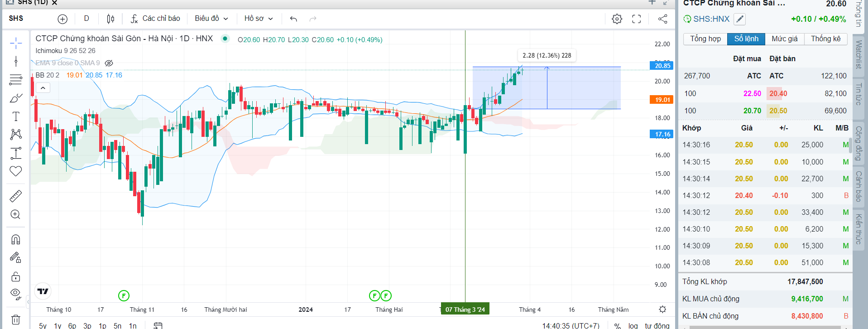Open the chart patterns tool
The image size is (868, 329).
coord(16,134)
